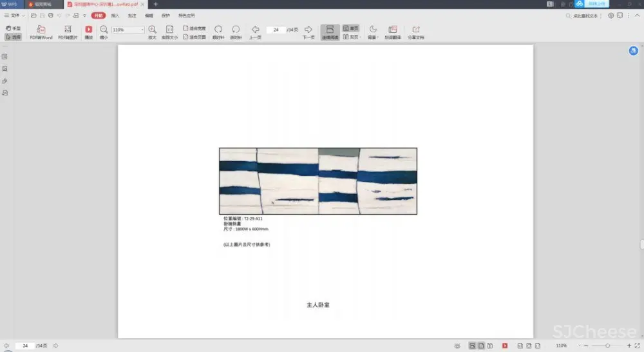Zoom out with the 缩小 magnifier

(x=104, y=30)
